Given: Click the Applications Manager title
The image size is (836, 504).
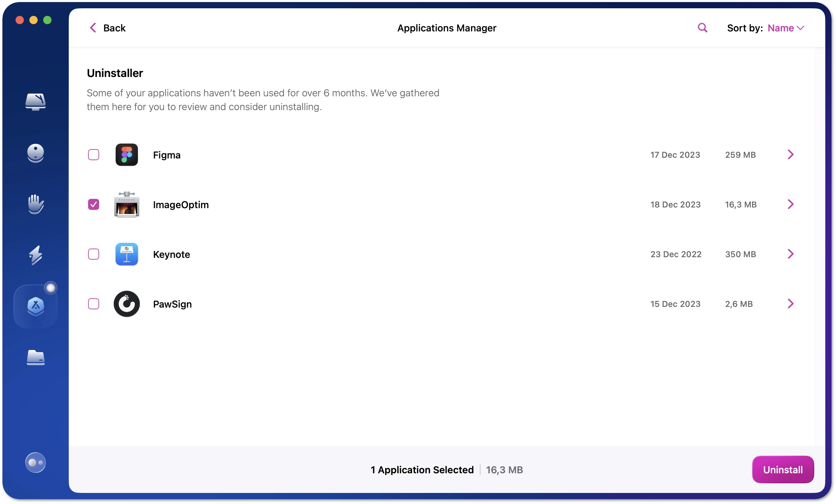Looking at the screenshot, I should [447, 28].
